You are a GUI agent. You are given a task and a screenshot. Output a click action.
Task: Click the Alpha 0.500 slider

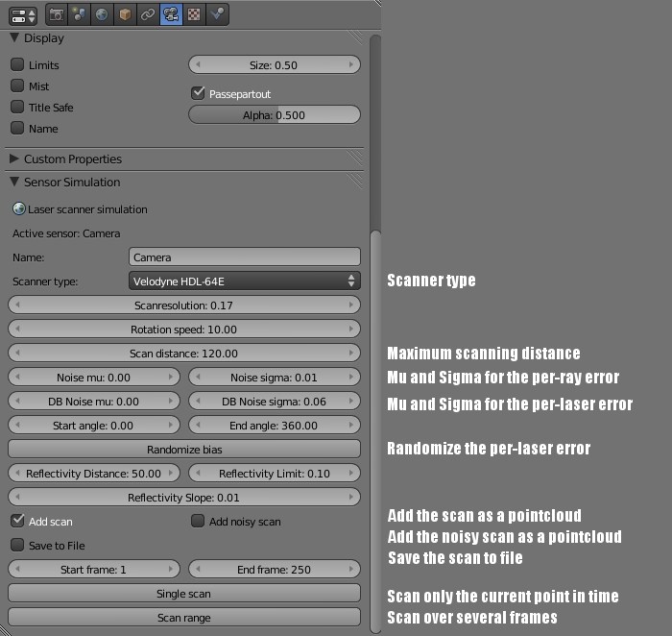(x=275, y=115)
